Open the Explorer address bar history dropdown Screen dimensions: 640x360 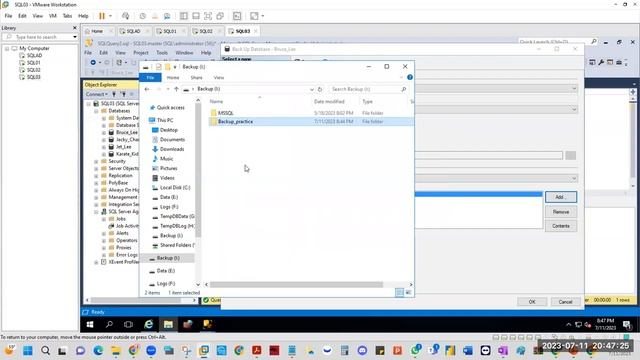312,89
